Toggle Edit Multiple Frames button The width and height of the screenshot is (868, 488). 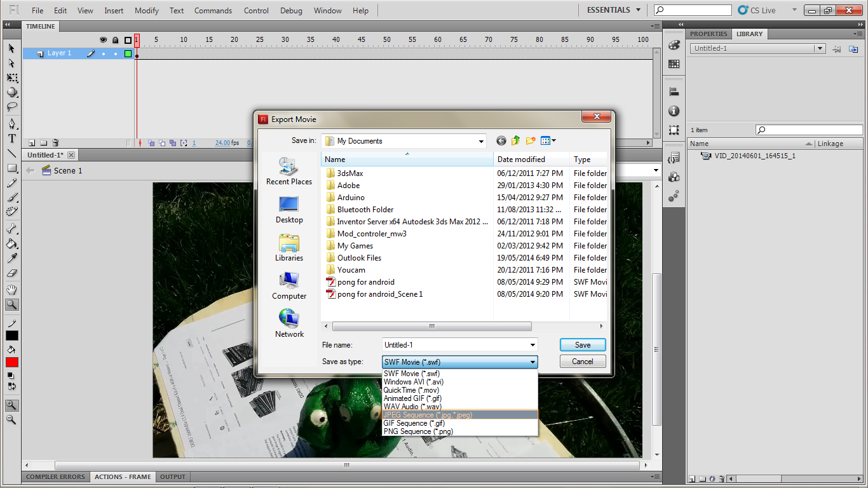click(x=172, y=143)
